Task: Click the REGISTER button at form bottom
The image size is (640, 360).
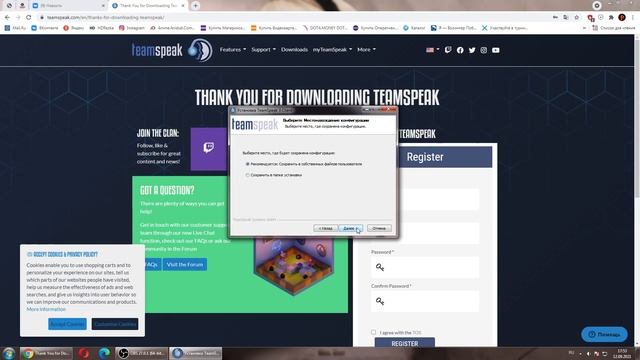Action: point(405,343)
